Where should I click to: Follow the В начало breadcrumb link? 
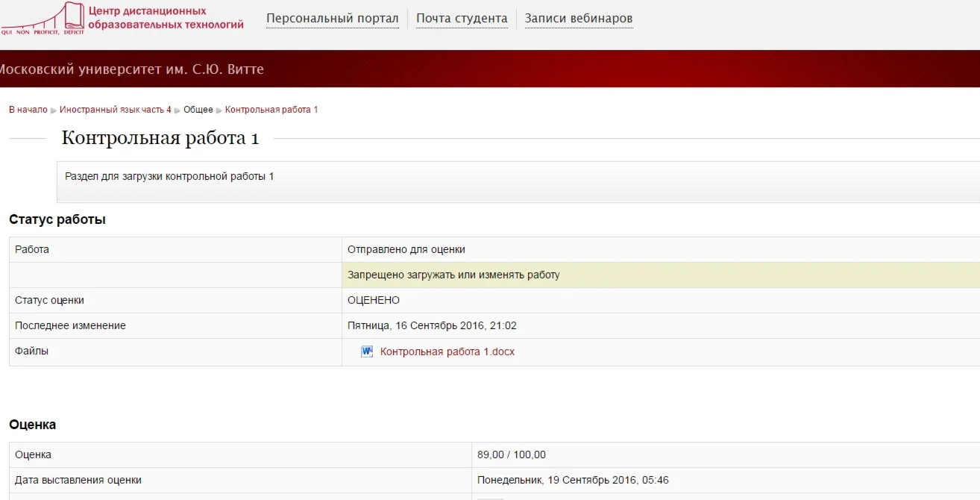[28, 110]
